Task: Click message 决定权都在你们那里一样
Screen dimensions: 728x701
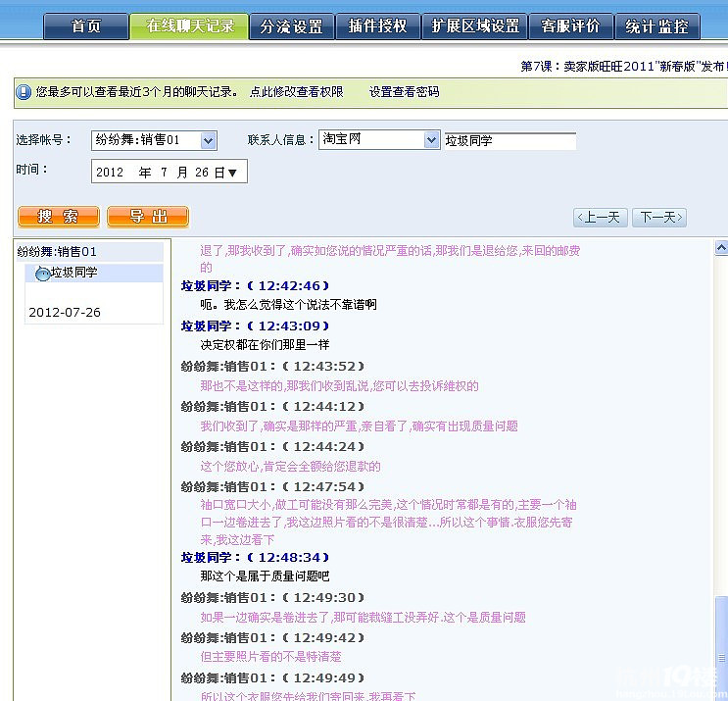Action: click(265, 345)
